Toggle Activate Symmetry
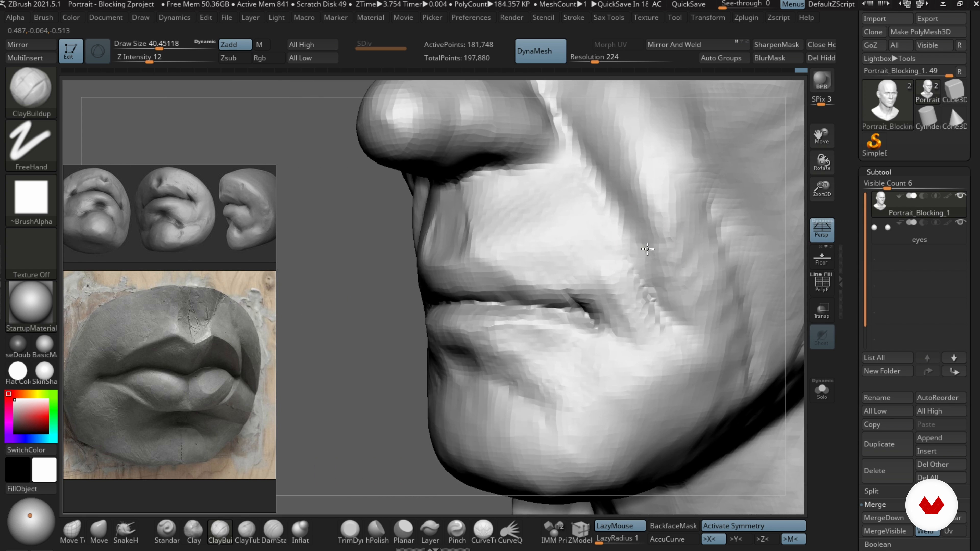The height and width of the screenshot is (551, 980). tap(753, 525)
